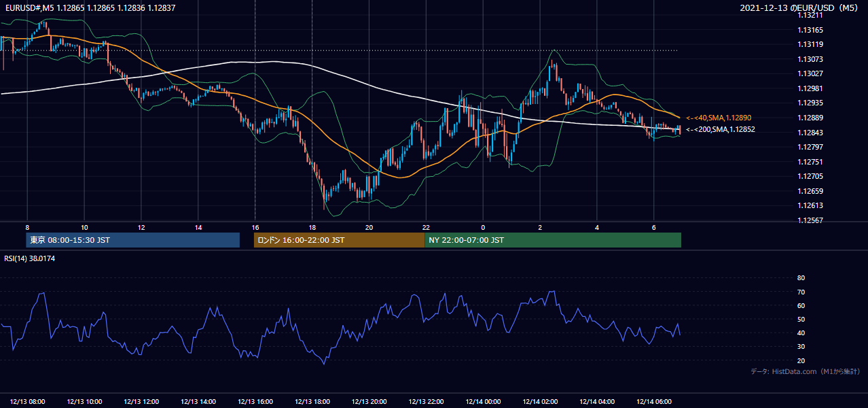Screen dimensions: 868x408
Task: Click the RSI 20 level label
Action: [801, 360]
